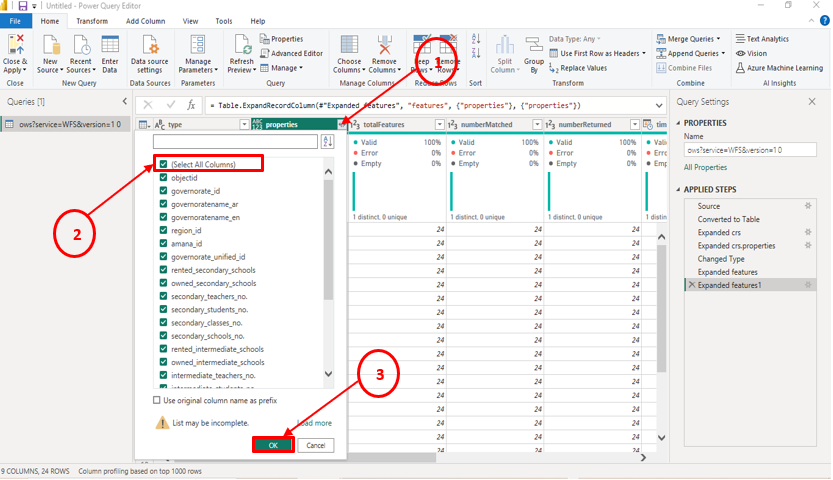The image size is (833, 480).
Task: Enable Use original column name as prefix
Action: 157,400
